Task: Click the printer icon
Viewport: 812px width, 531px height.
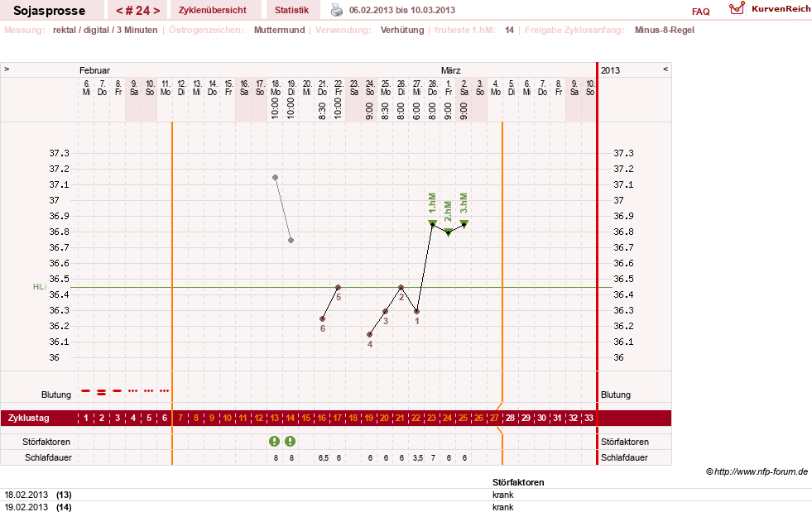Action: (x=337, y=10)
